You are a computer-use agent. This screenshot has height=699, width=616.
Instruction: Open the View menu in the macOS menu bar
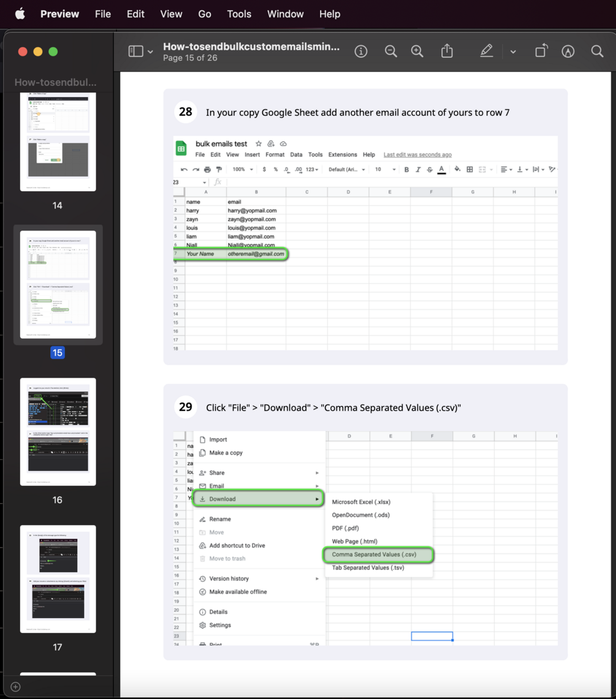point(171,14)
